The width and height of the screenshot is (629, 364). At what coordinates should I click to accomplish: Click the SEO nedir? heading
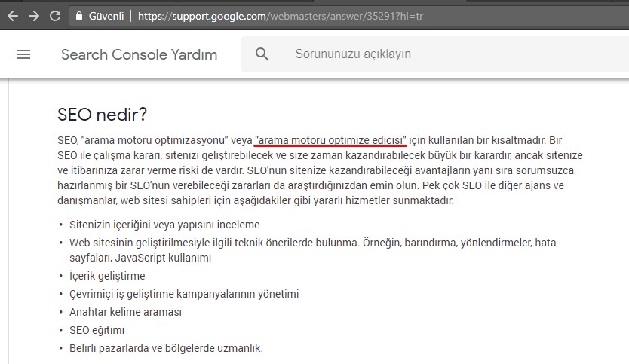[x=103, y=115]
